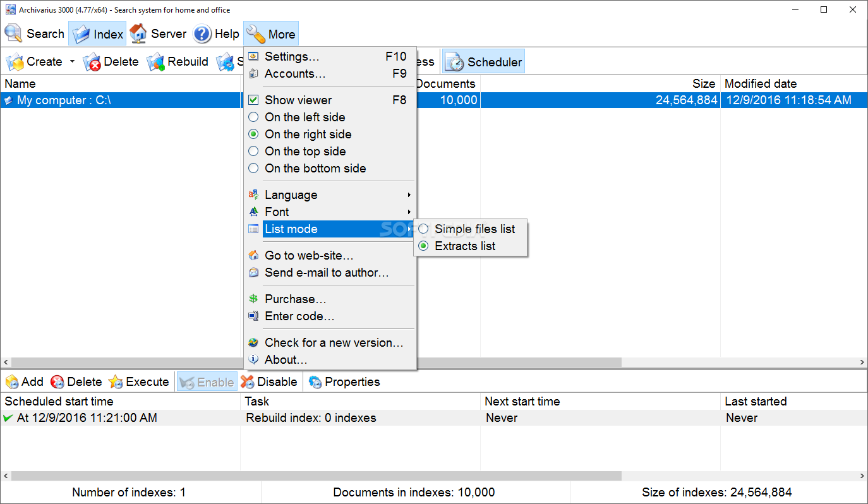Click the Send e-mail envelope icon
868x504 pixels.
tap(253, 272)
